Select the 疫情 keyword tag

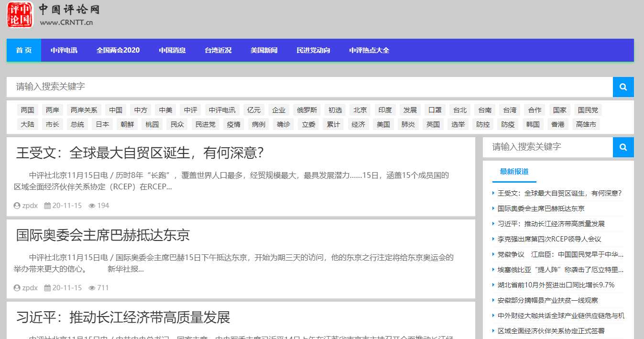[x=233, y=124]
